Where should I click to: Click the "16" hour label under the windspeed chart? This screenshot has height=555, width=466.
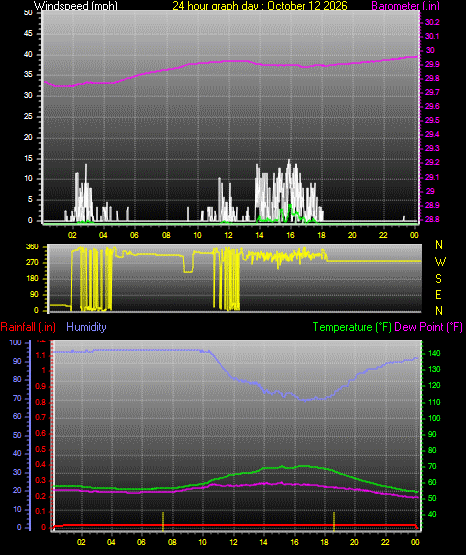point(290,235)
